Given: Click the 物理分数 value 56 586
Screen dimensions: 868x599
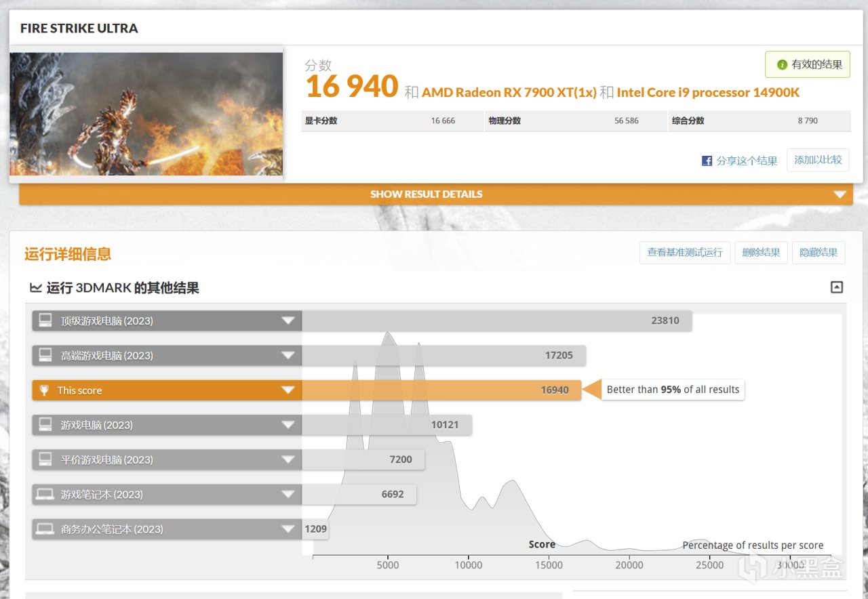Looking at the screenshot, I should [x=627, y=121].
